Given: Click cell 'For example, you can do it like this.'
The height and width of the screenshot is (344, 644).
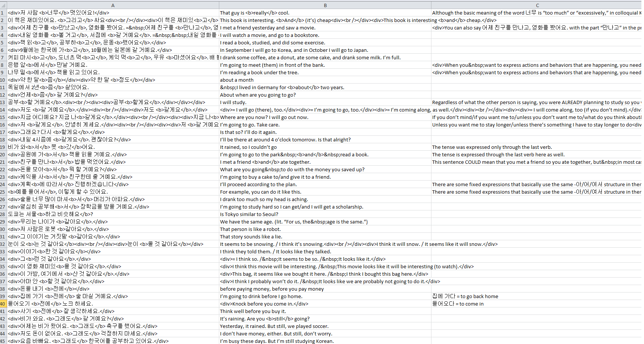Looking at the screenshot, I should coord(325,192).
